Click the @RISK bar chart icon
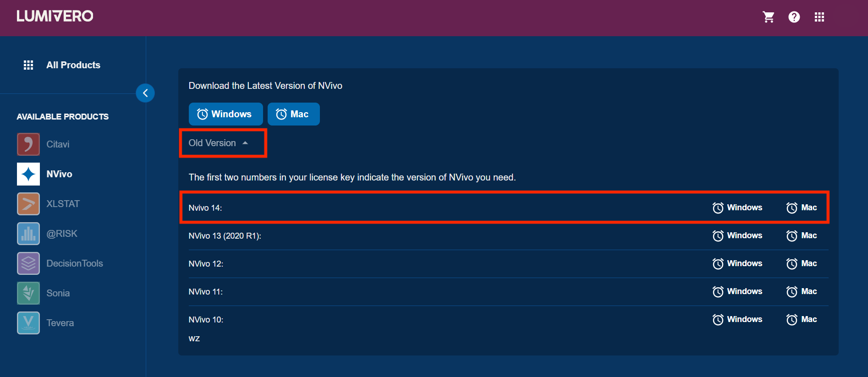Viewport: 868px width, 377px height. coord(28,234)
